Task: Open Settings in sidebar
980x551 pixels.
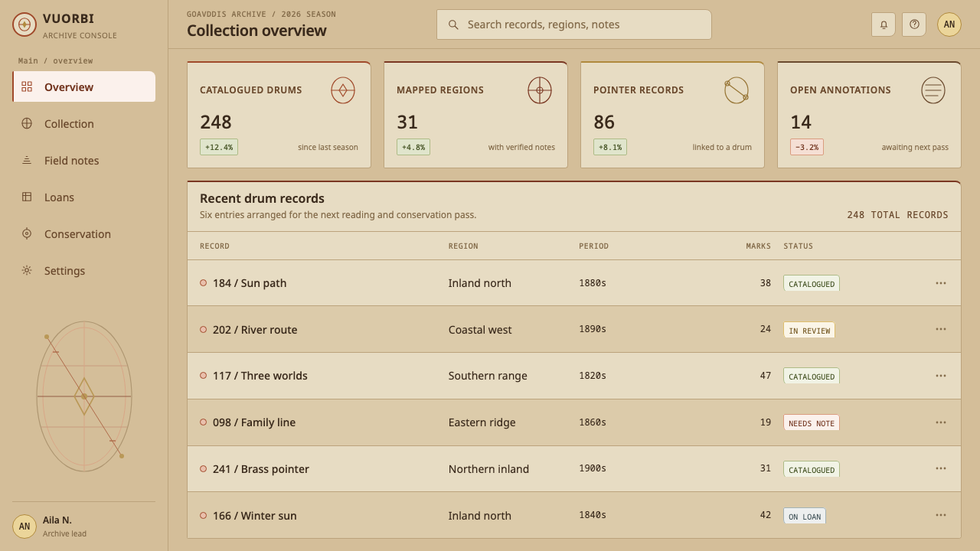Action: click(84, 270)
